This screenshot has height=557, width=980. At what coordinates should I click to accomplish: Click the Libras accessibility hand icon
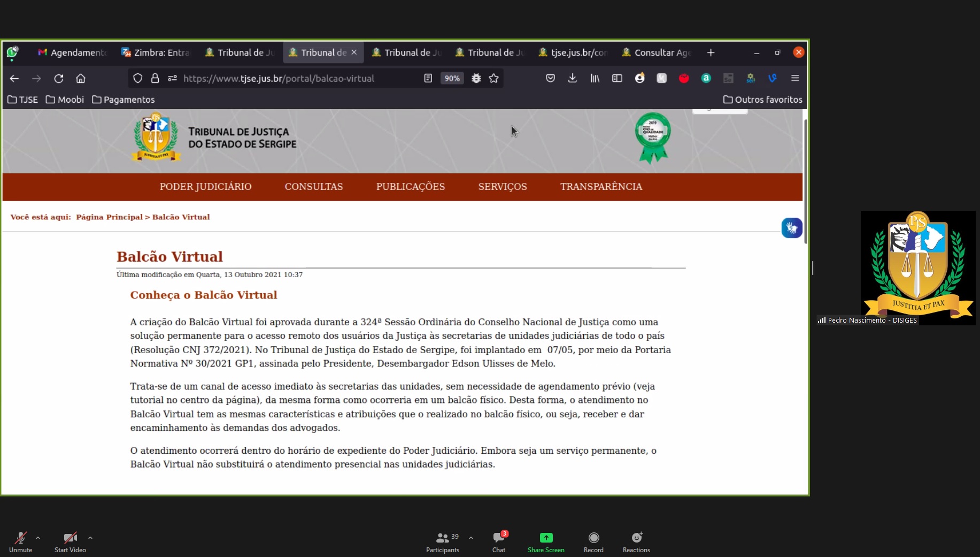791,228
